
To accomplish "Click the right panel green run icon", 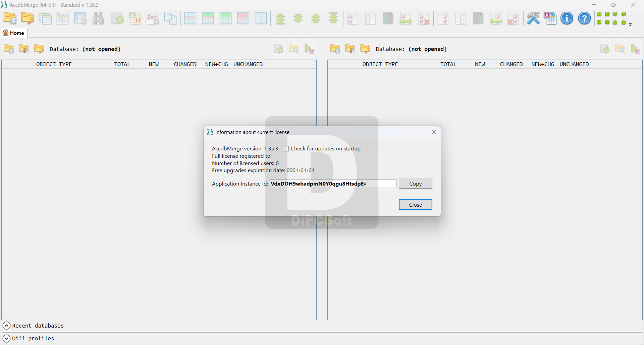I will [x=635, y=49].
